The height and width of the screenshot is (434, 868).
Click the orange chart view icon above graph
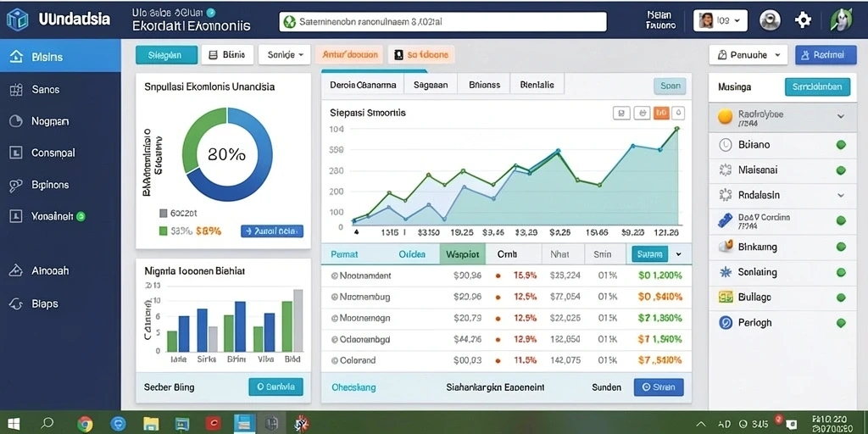661,113
